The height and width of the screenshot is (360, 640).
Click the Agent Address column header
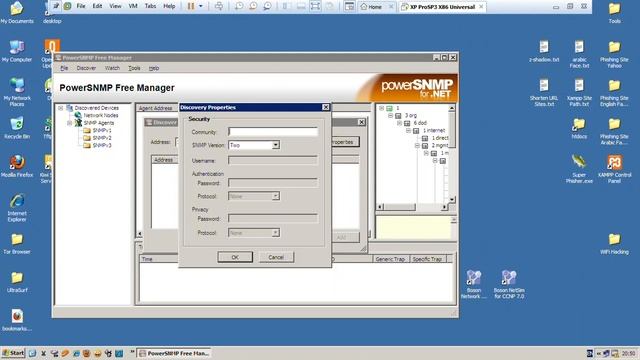[x=157, y=108]
